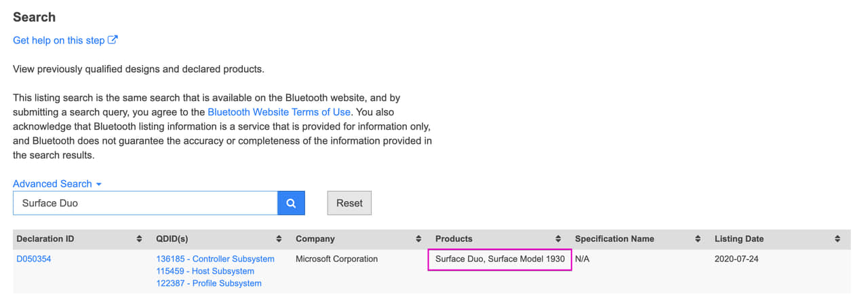Expand the Advanced Search dropdown
This screenshot has height=307, width=868.
click(x=57, y=184)
